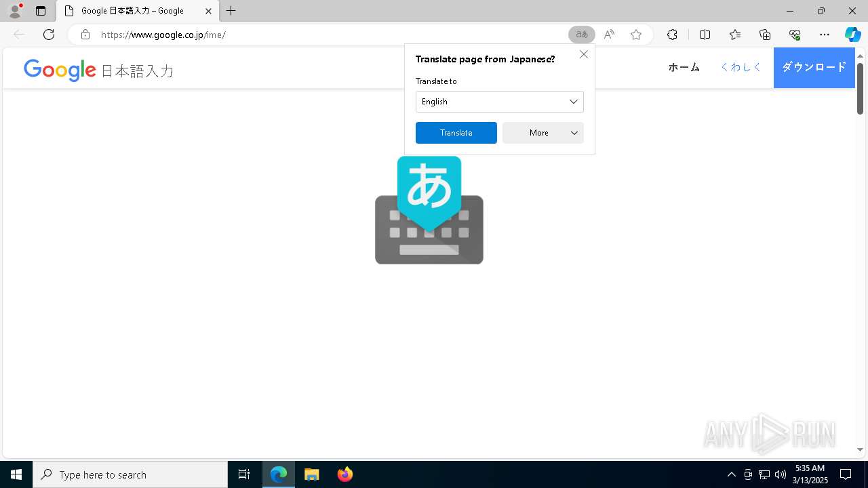Open volume speaker tray icon

click(x=781, y=474)
